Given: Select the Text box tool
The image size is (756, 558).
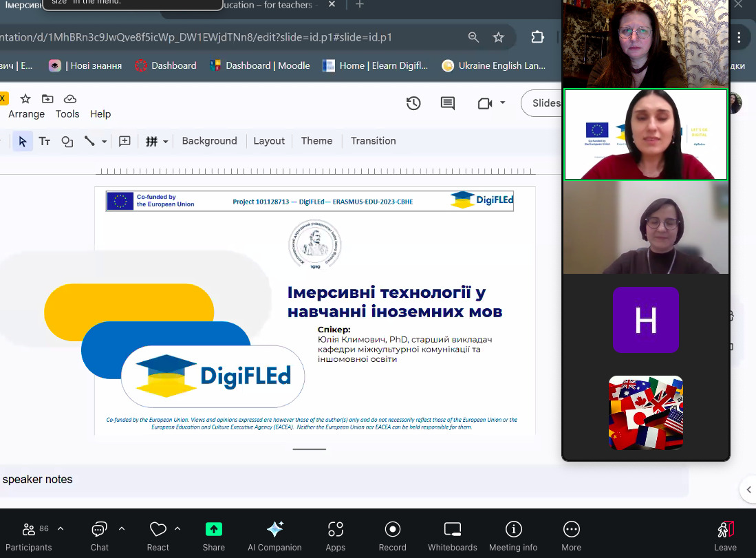Looking at the screenshot, I should coord(45,141).
